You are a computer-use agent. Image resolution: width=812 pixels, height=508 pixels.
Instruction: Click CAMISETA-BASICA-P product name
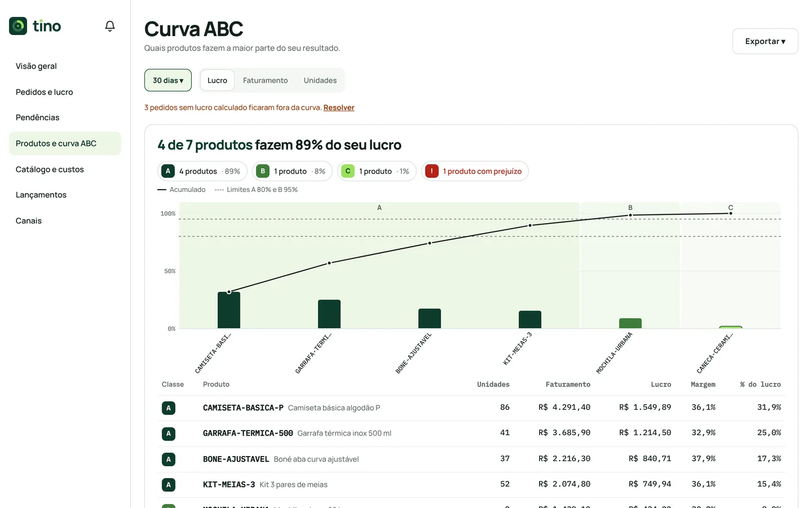243,408
